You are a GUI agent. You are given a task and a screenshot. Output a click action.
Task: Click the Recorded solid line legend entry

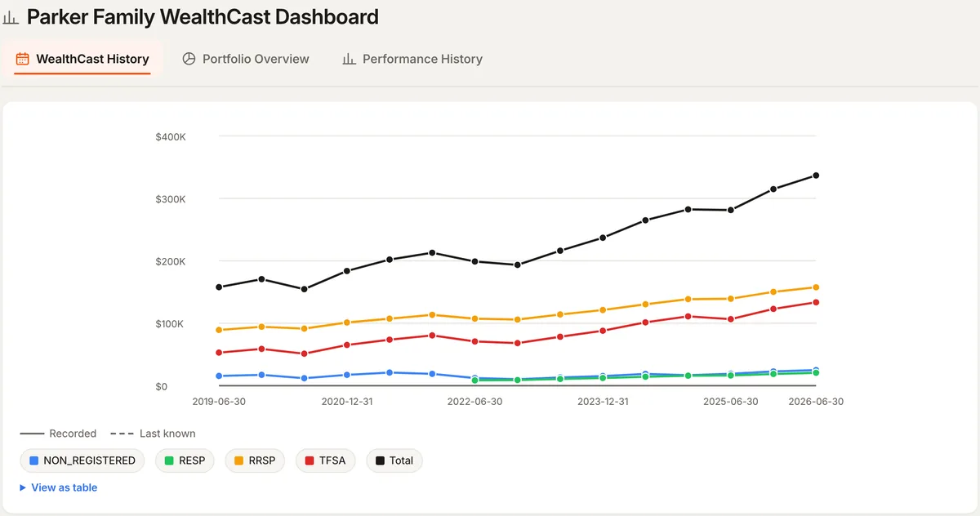pos(58,434)
